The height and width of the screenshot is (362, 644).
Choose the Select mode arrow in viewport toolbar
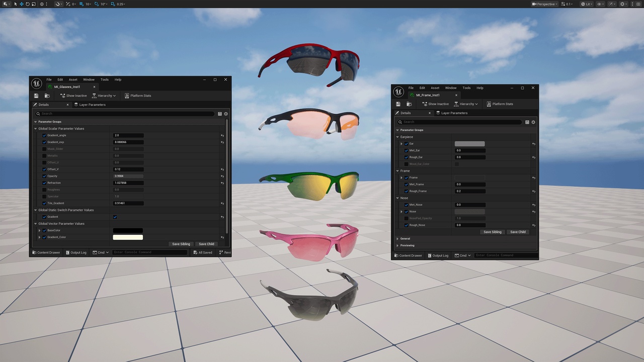click(16, 4)
